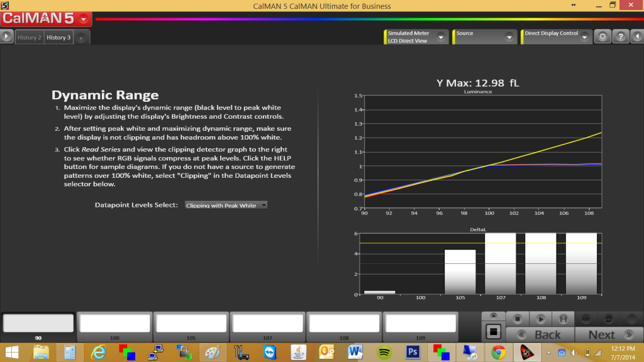Toggle continuous read with the infinity icon
Screen dimensions: 644x362
586,319
